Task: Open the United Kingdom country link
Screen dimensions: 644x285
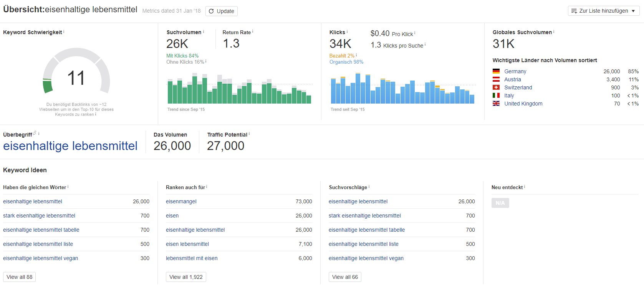Action: pyautogui.click(x=523, y=104)
